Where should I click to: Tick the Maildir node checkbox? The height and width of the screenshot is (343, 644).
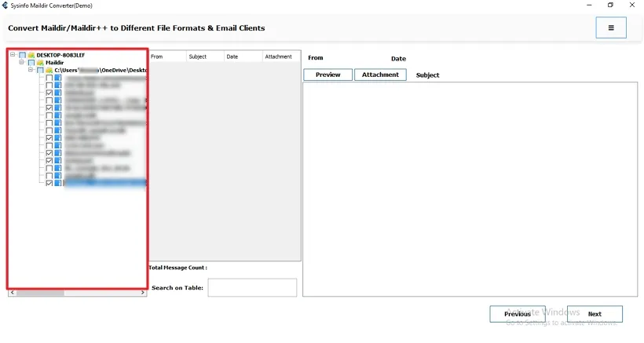[31, 63]
